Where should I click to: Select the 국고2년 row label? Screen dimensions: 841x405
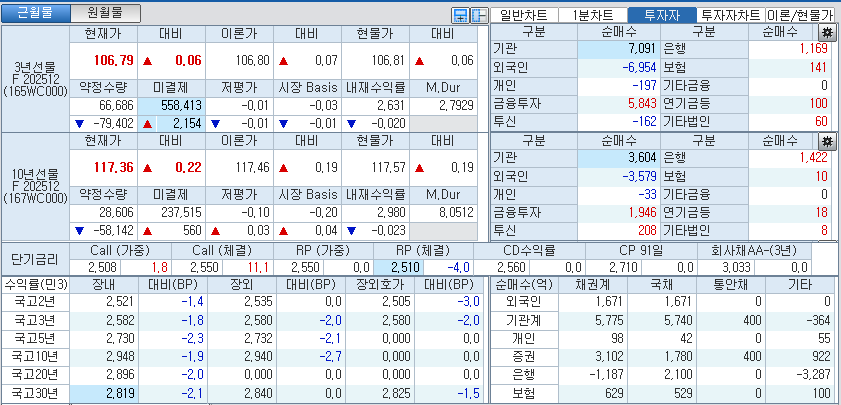pyautogui.click(x=35, y=301)
